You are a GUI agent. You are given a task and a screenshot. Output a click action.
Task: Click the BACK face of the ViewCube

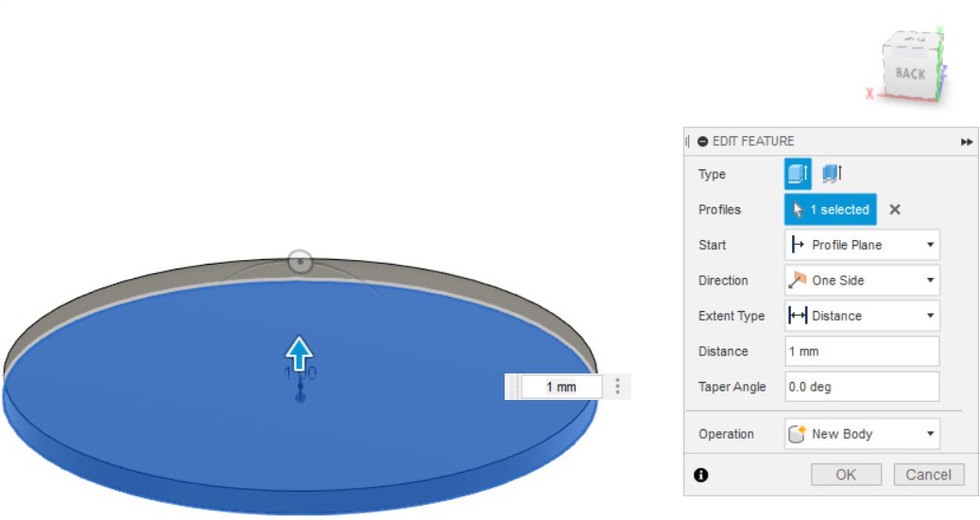(x=909, y=74)
